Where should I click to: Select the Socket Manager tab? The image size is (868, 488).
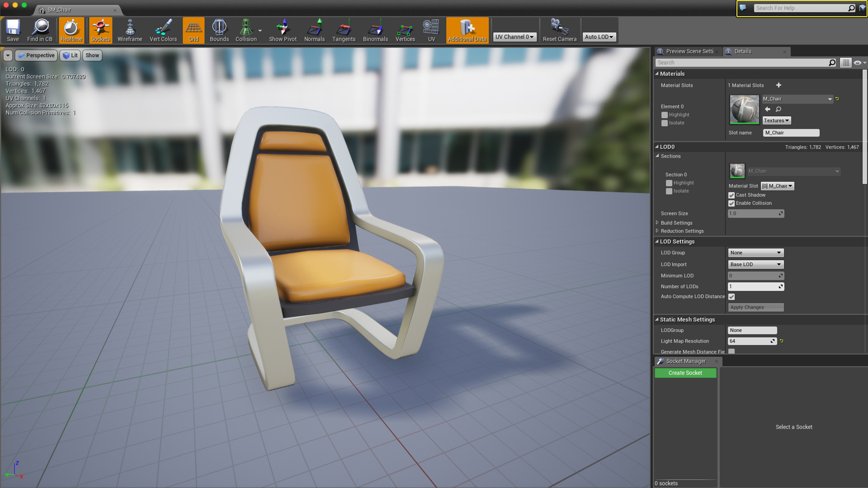point(685,361)
